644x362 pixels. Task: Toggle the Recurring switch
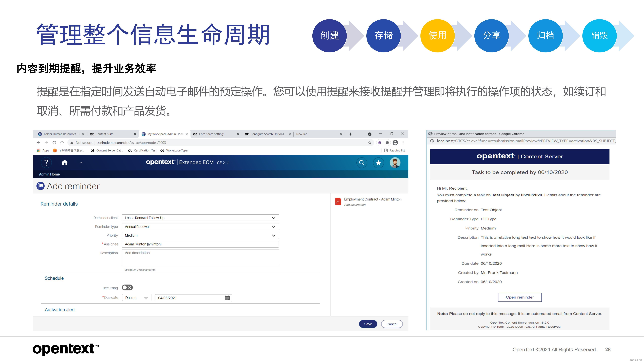(x=127, y=288)
